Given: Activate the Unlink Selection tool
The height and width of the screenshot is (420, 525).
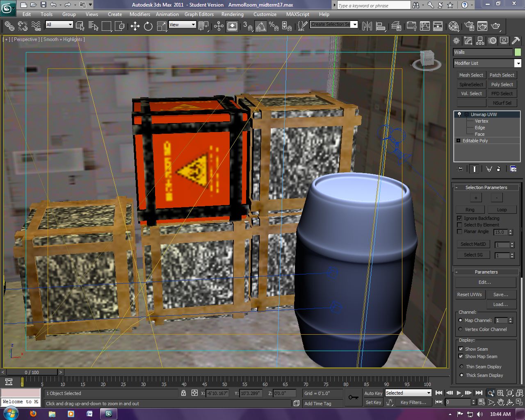Looking at the screenshot, I should (23, 26).
